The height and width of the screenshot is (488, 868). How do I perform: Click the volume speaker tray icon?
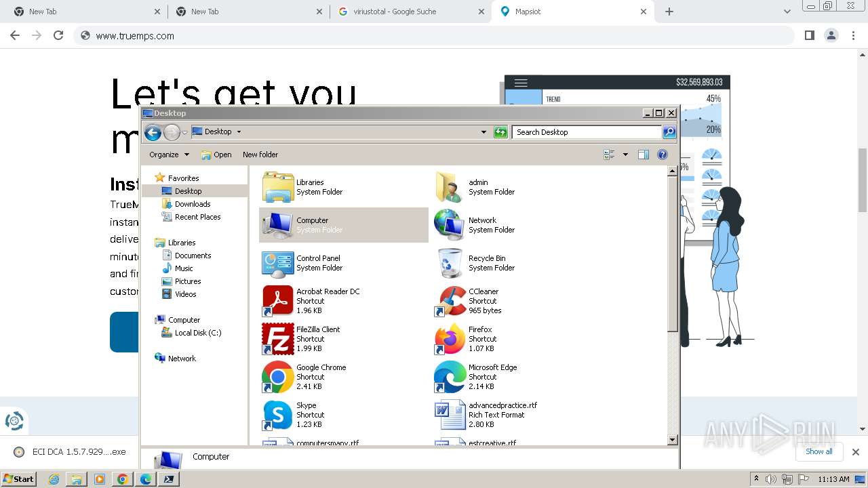pyautogui.click(x=771, y=479)
